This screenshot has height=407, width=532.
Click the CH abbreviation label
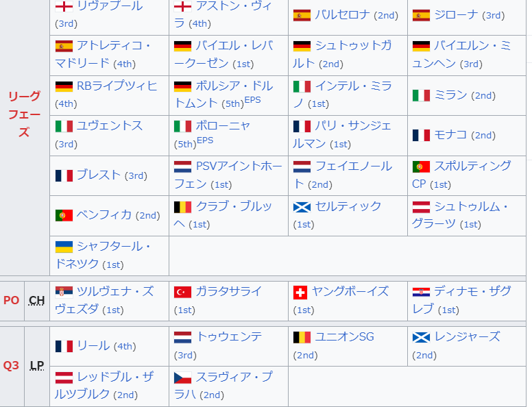pyautogui.click(x=37, y=300)
